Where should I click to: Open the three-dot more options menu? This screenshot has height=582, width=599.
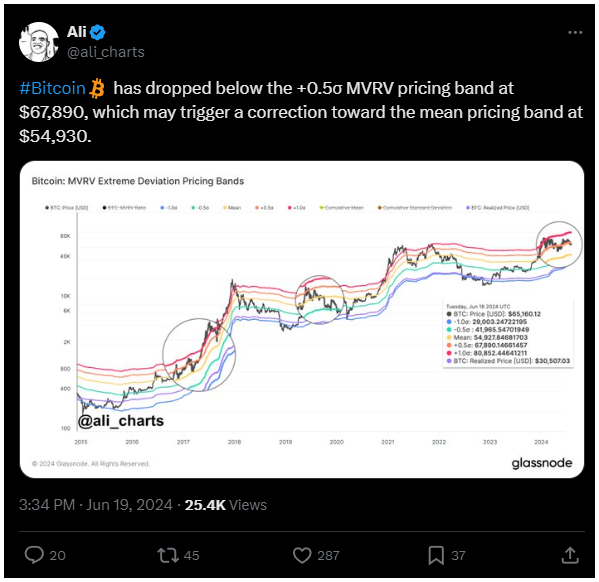coord(575,32)
